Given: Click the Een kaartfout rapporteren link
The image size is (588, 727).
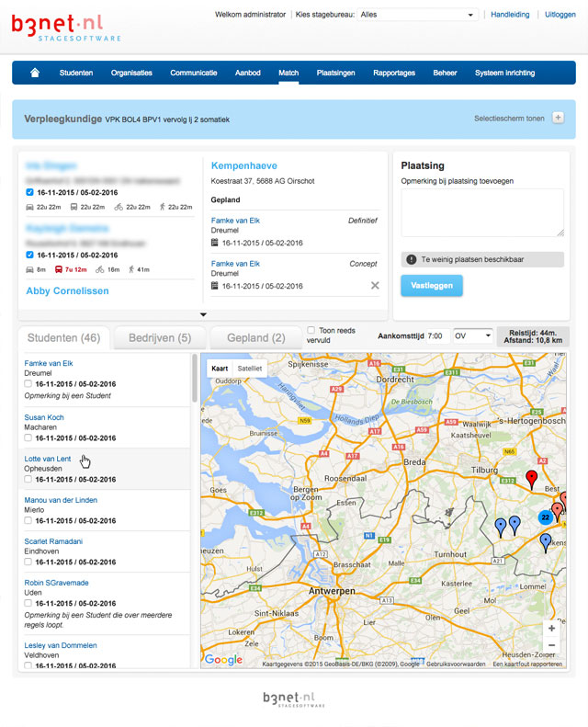Looking at the screenshot, I should coord(527,664).
